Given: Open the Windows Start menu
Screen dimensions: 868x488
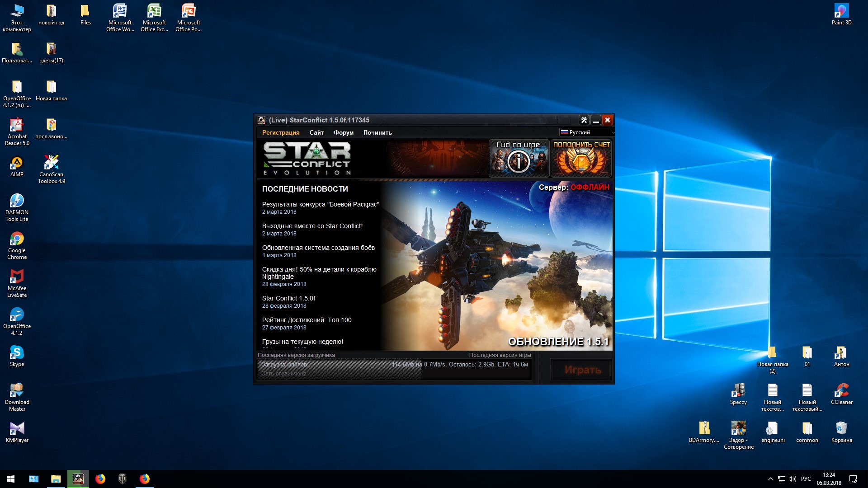Looking at the screenshot, I should [11, 479].
